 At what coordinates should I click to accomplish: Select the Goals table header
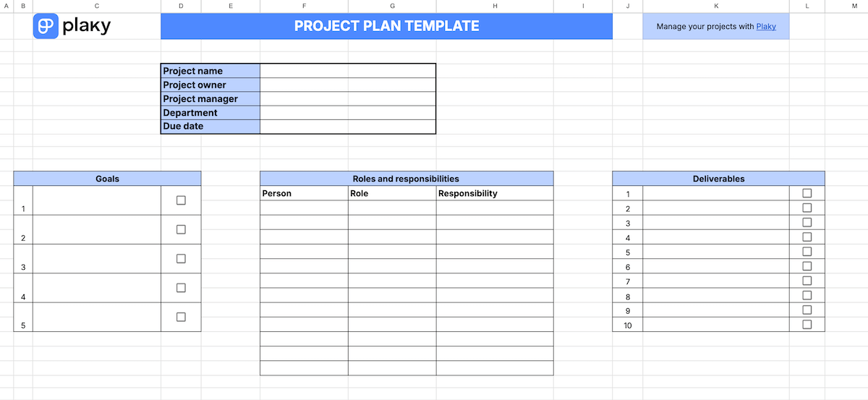coord(107,179)
